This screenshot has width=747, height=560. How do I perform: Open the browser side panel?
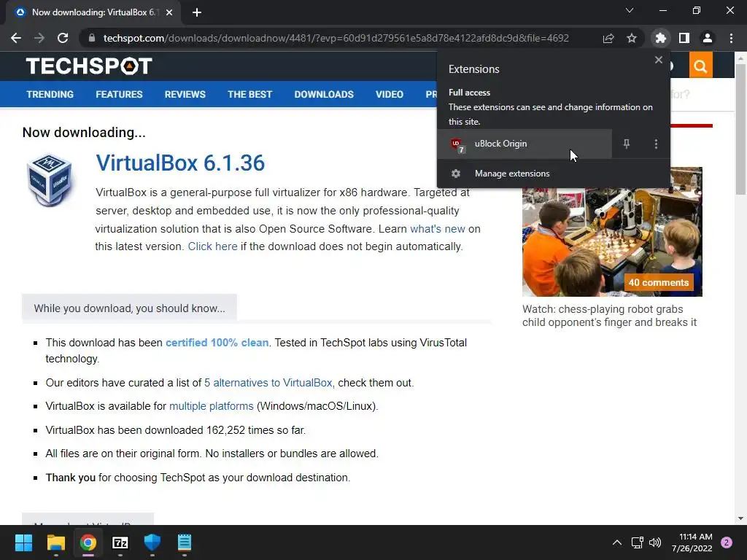point(684,38)
